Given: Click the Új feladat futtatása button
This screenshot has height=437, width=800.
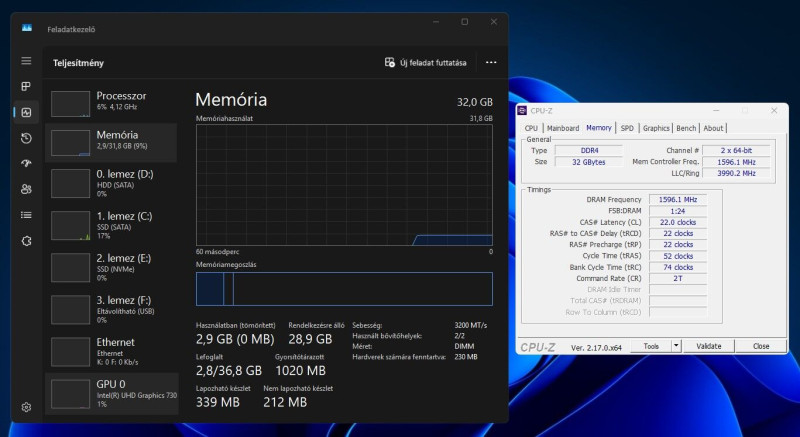Looking at the screenshot, I should [426, 62].
